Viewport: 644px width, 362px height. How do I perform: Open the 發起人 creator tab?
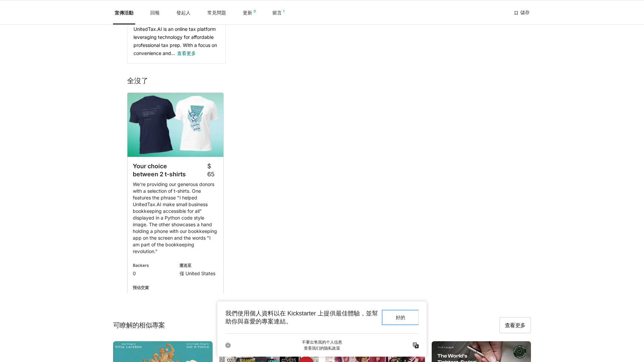pyautogui.click(x=183, y=13)
